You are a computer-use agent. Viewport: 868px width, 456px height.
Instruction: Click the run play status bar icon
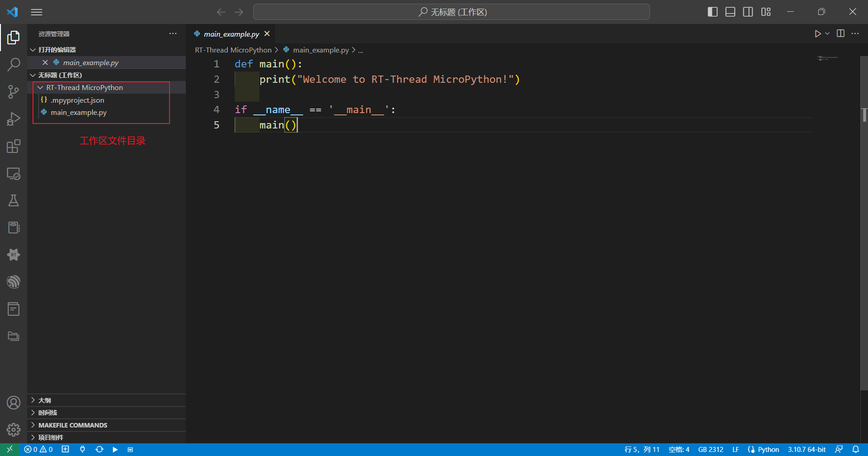coord(115,450)
